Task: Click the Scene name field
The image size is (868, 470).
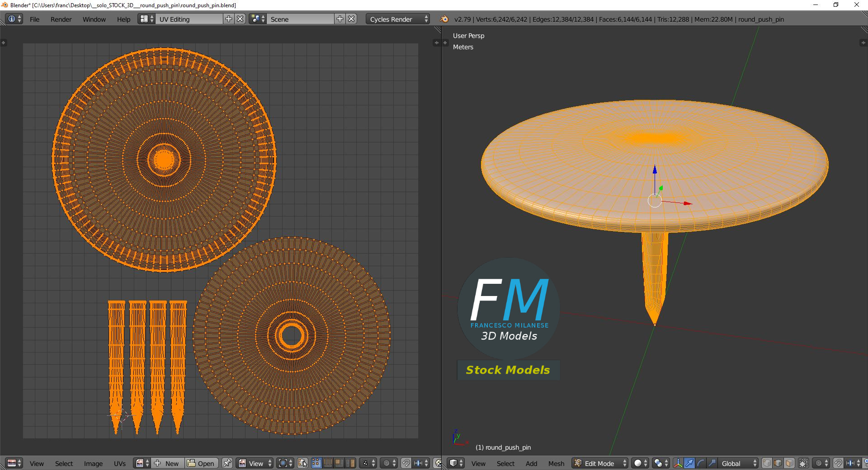Action: pyautogui.click(x=301, y=19)
